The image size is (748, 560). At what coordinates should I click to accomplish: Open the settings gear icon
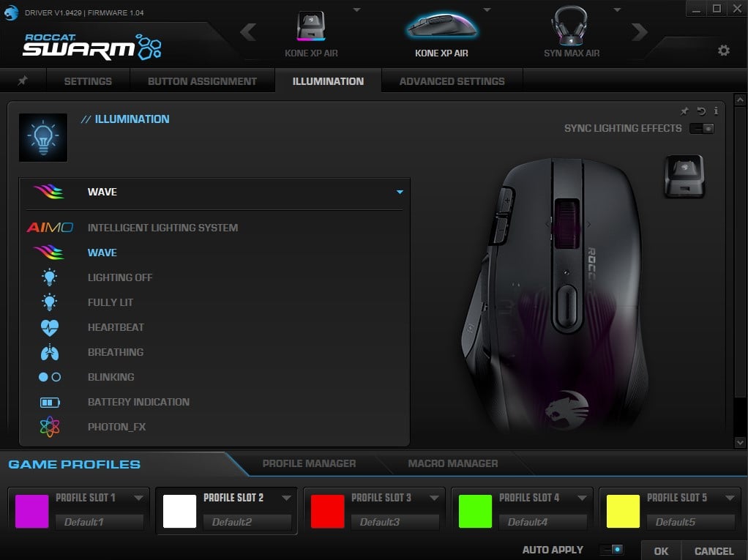tap(724, 51)
